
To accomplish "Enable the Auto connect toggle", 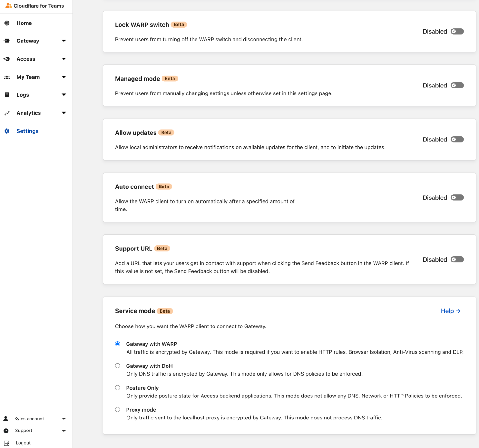I will click(457, 198).
